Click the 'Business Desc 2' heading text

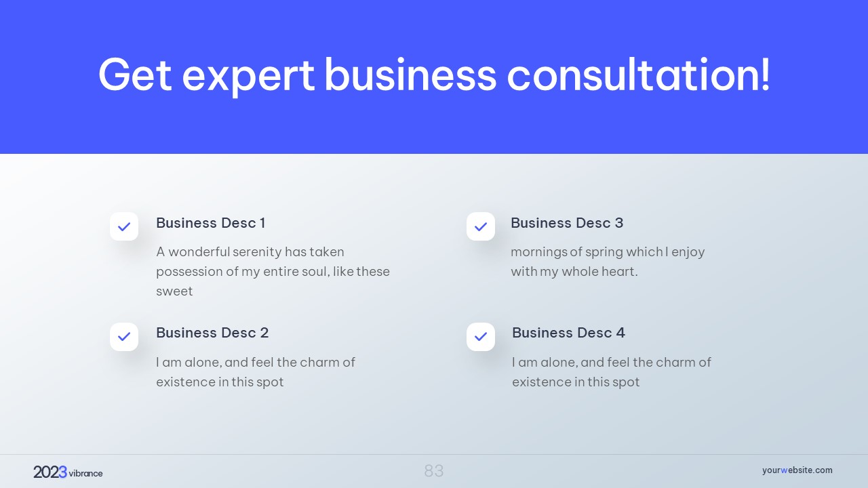click(x=212, y=333)
